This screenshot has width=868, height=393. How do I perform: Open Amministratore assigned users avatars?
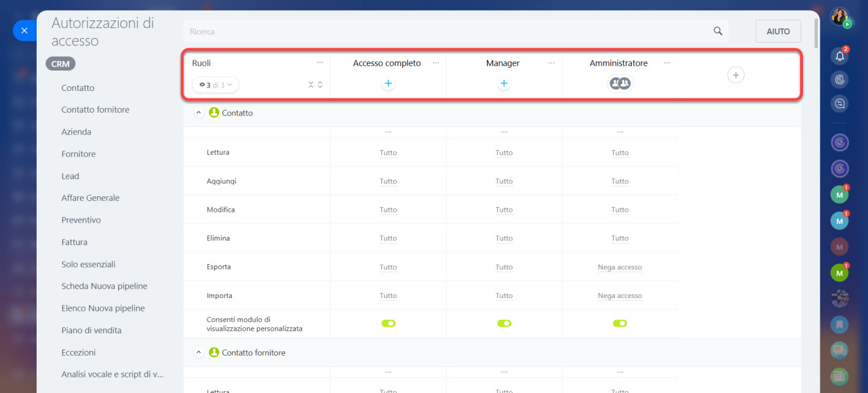tap(620, 83)
